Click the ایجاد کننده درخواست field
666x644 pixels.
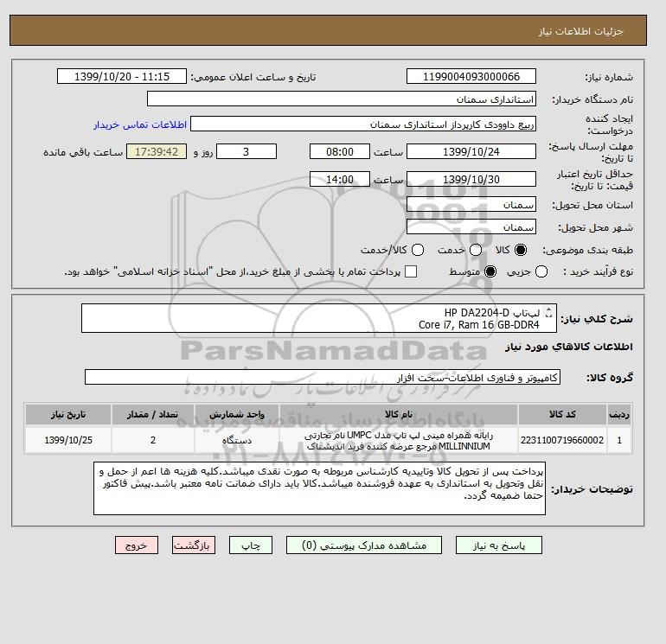coord(363,124)
